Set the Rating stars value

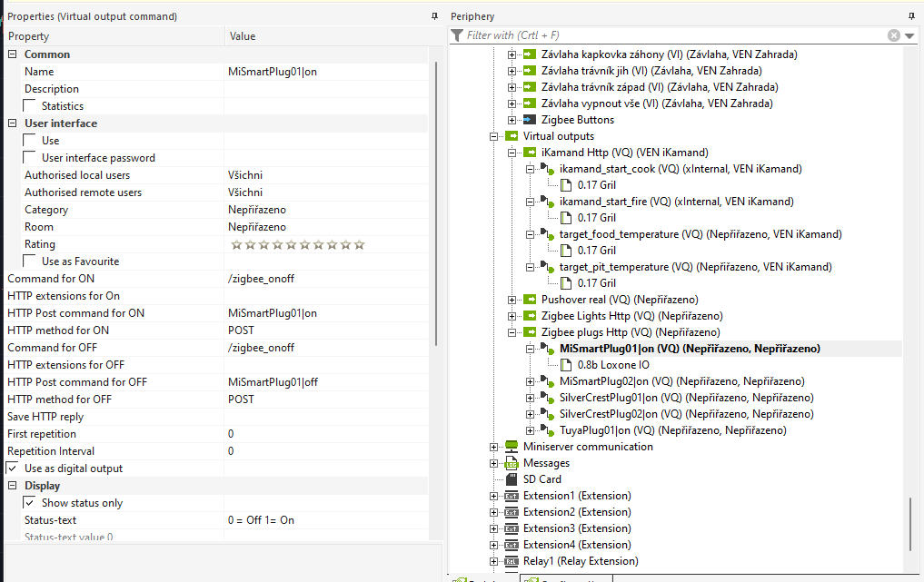(x=298, y=244)
